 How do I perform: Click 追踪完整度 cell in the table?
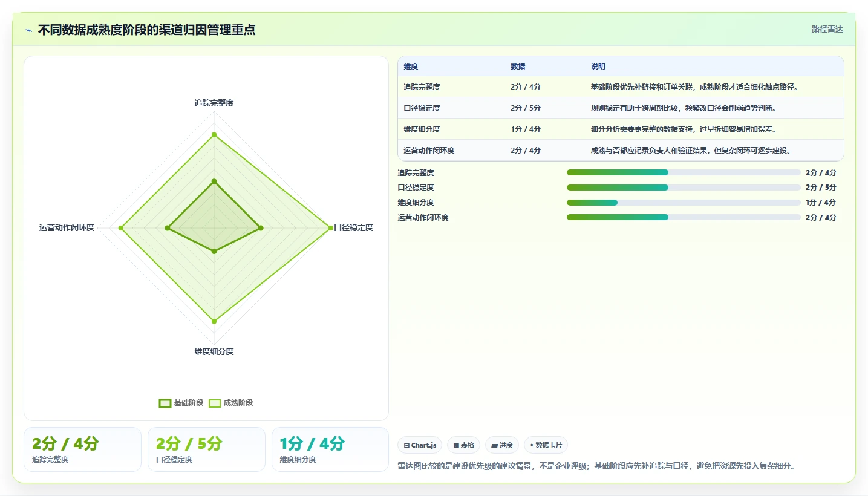point(422,87)
